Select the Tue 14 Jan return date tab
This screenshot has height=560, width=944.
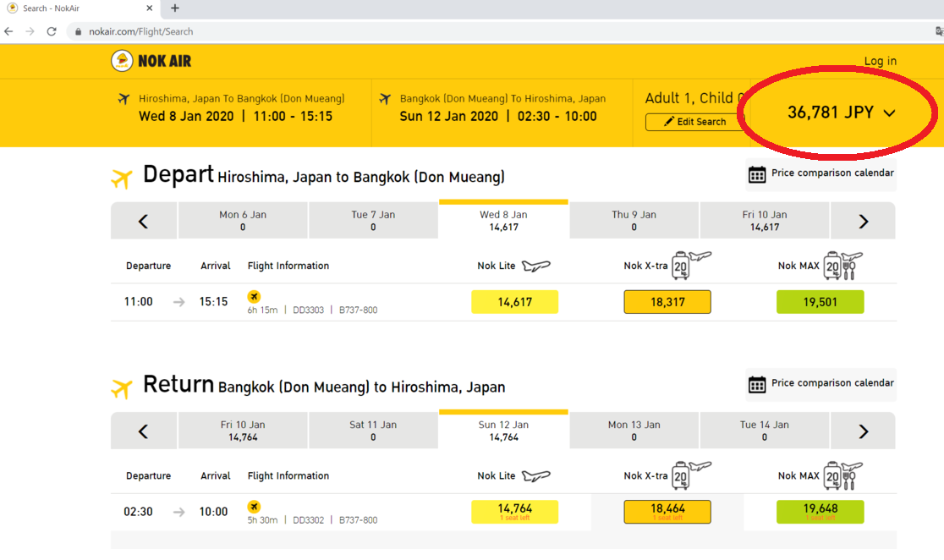pyautogui.click(x=765, y=431)
